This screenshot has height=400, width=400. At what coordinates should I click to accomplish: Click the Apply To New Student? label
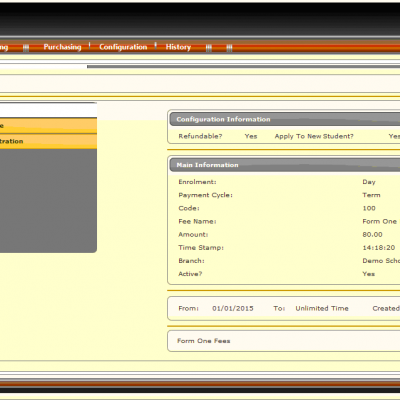click(314, 136)
